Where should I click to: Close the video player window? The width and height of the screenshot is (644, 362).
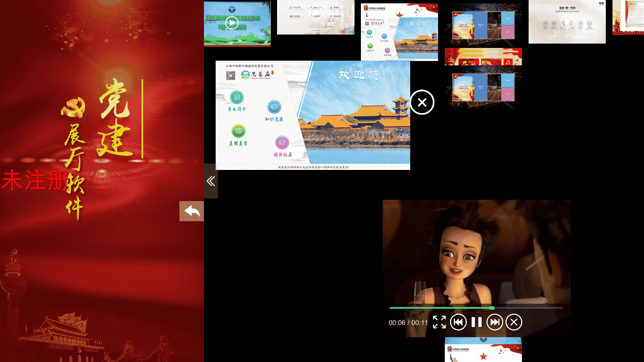click(514, 322)
